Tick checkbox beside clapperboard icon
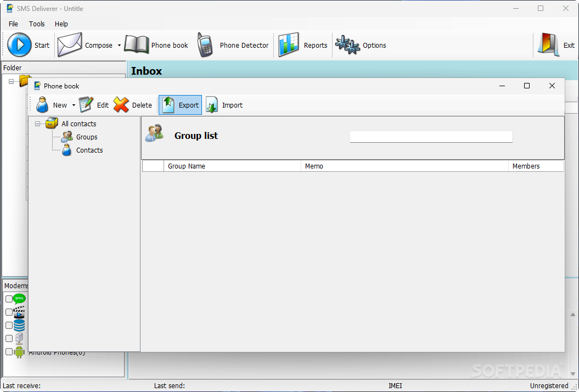Screen dimensions: 579x392 click(x=9, y=312)
